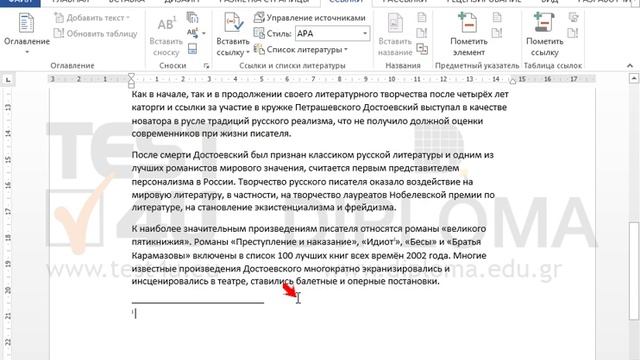
Task: Expand the next footnote dropdown arrow
Action: pos(204,33)
